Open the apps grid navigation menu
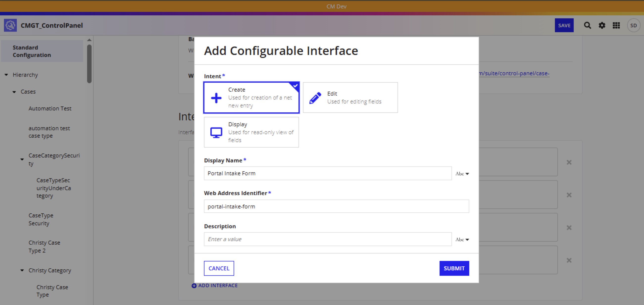This screenshot has height=305, width=644. [616, 25]
